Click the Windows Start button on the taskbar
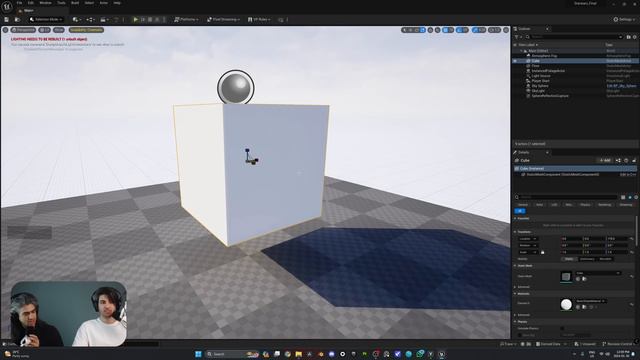 pyautogui.click(x=198, y=354)
